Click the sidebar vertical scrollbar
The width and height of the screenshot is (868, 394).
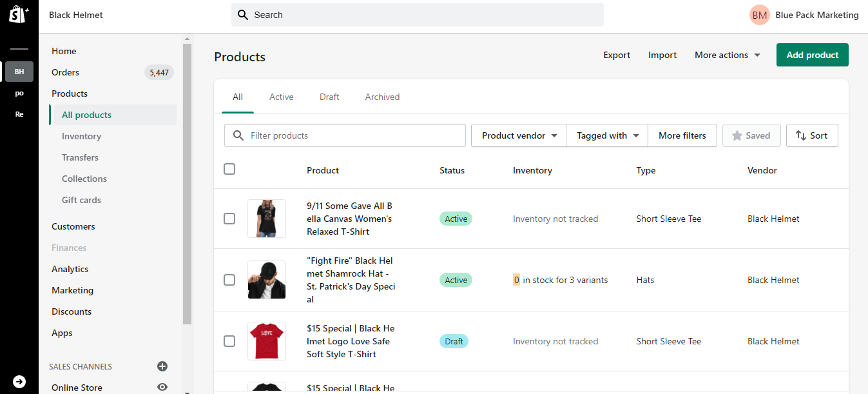pyautogui.click(x=187, y=184)
